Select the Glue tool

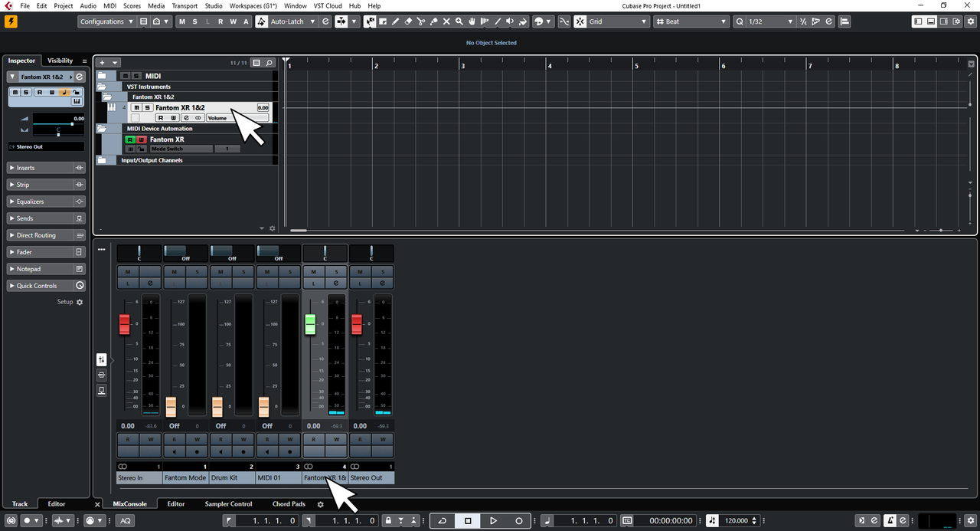coord(433,21)
